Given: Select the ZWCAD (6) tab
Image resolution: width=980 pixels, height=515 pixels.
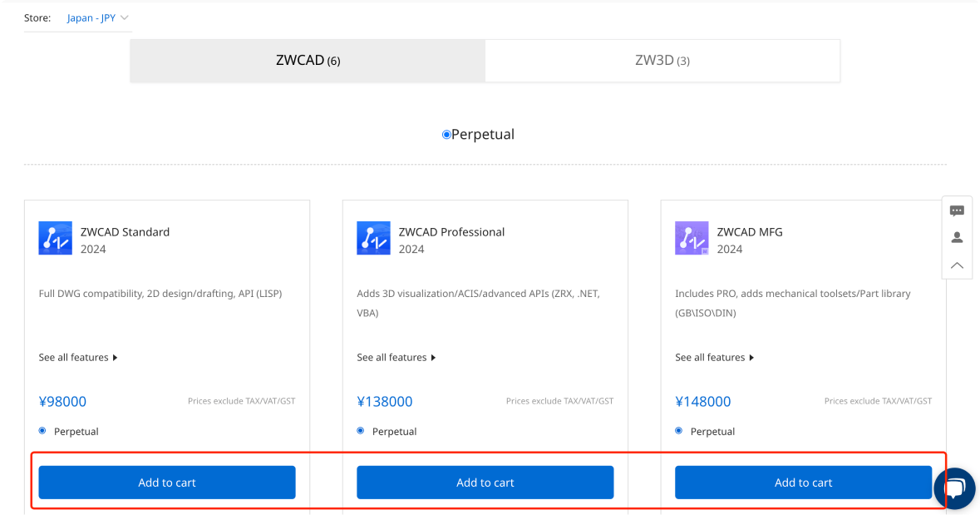Looking at the screenshot, I should pyautogui.click(x=307, y=60).
